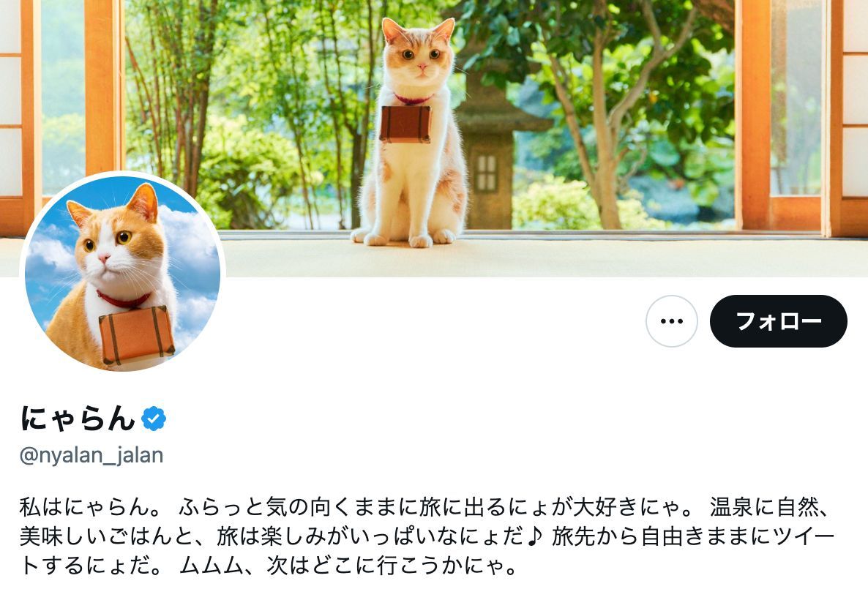This screenshot has height=600, width=868.
Task: Click the suitcase on the avatar cat
Action: coord(136,335)
